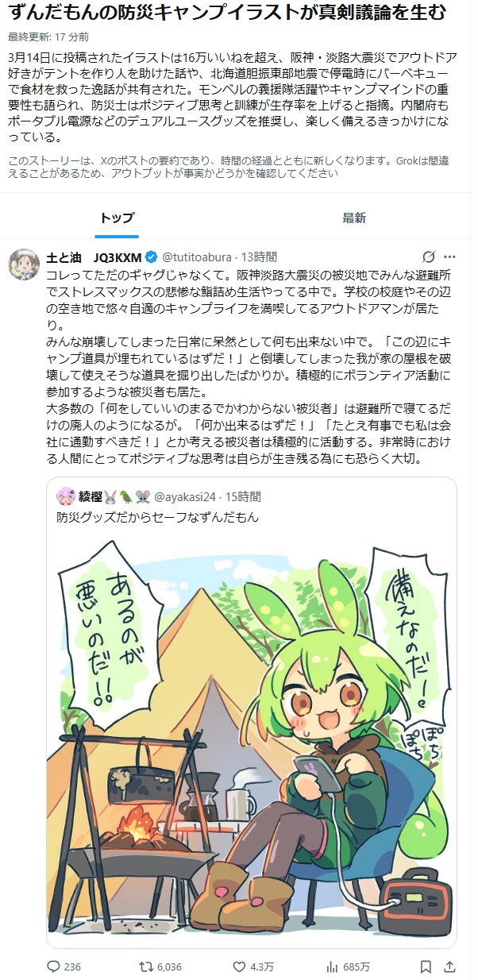The width and height of the screenshot is (478, 980).
Task: Click the @ayakasi24 handle in quoted post
Action: [x=189, y=497]
